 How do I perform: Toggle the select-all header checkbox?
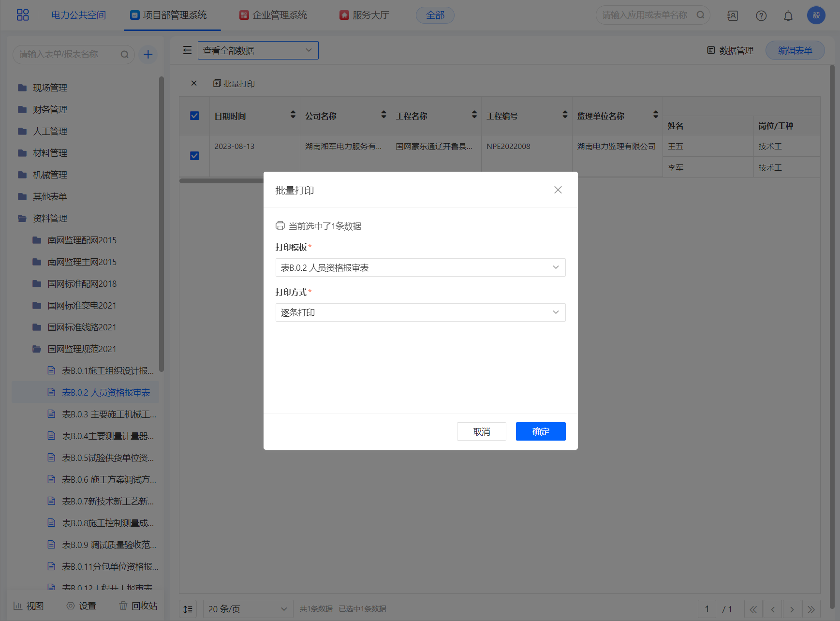[x=194, y=116]
